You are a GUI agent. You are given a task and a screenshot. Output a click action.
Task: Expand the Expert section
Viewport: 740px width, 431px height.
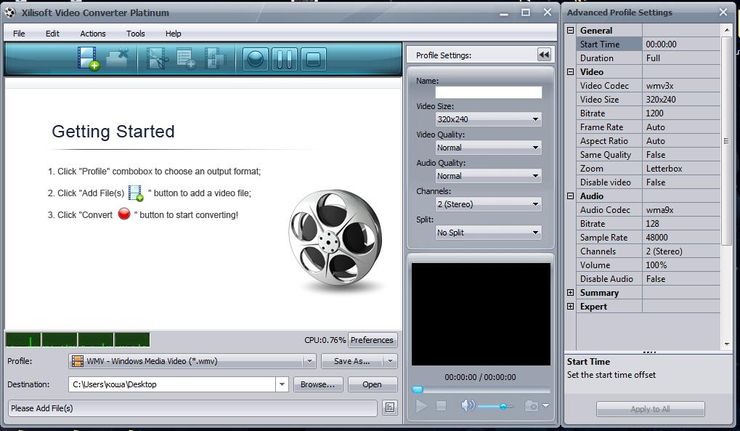pyautogui.click(x=571, y=307)
